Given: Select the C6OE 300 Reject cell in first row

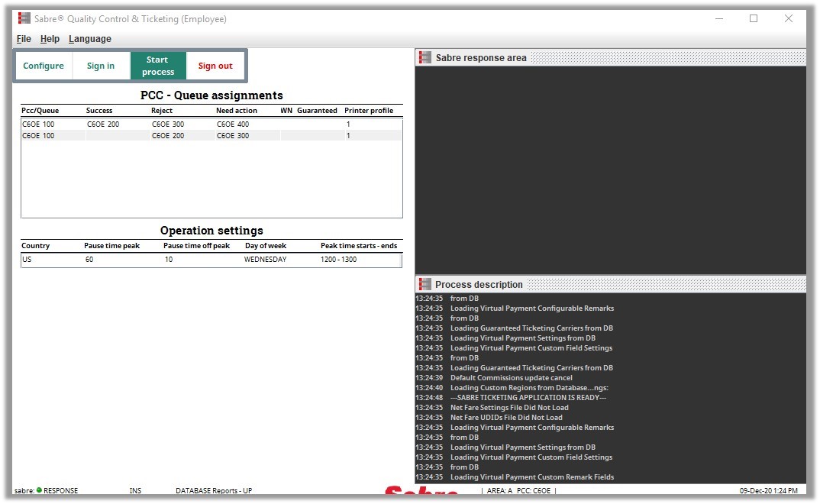Looking at the screenshot, I should click(x=168, y=124).
